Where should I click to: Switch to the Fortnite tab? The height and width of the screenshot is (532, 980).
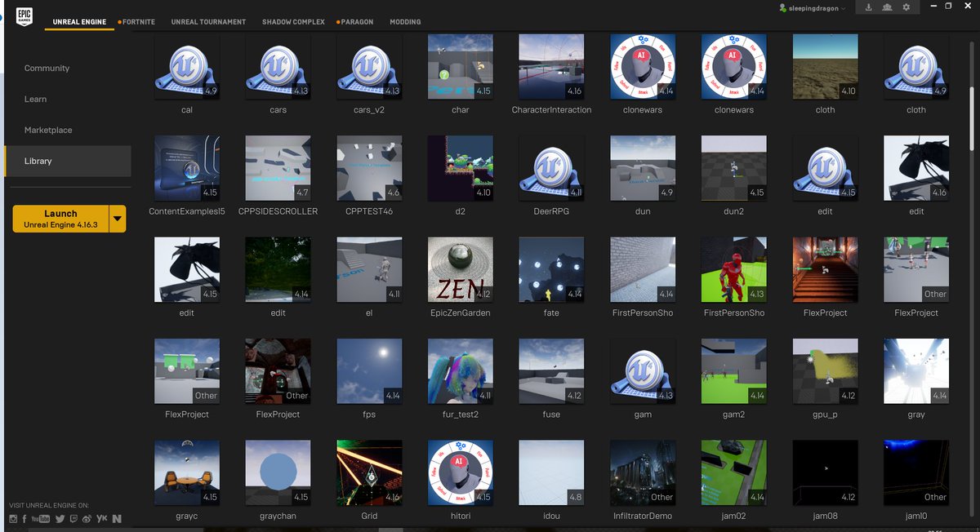click(x=139, y=22)
